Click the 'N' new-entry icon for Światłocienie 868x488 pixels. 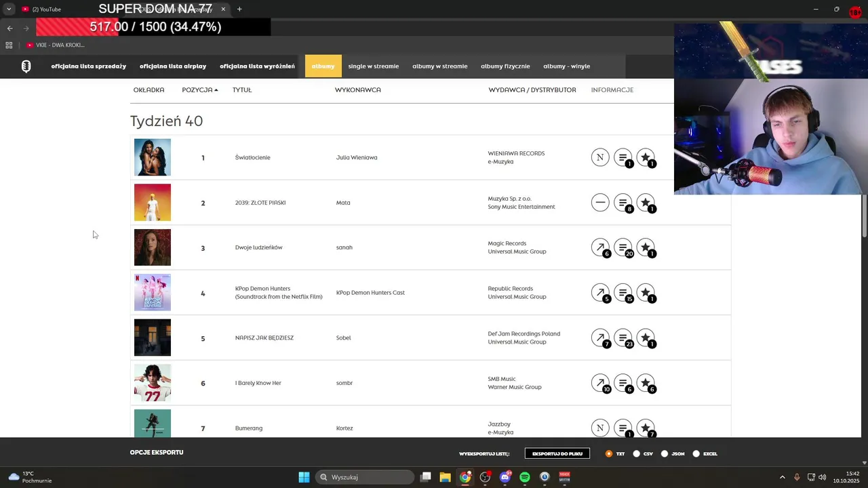(x=600, y=157)
